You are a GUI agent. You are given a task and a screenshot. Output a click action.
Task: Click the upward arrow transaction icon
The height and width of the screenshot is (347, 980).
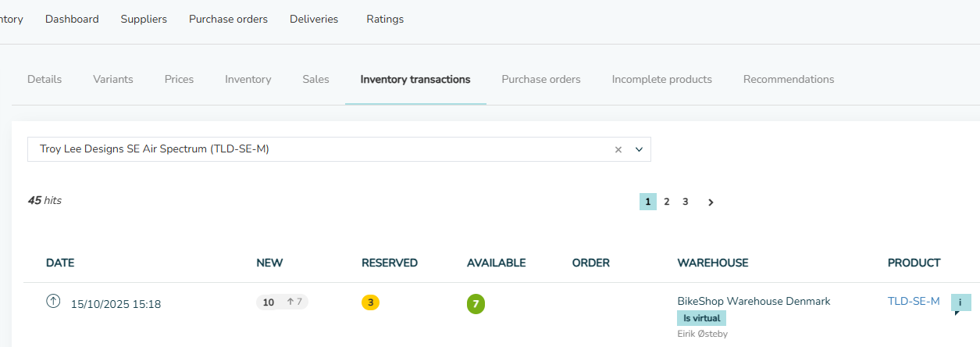pyautogui.click(x=53, y=301)
